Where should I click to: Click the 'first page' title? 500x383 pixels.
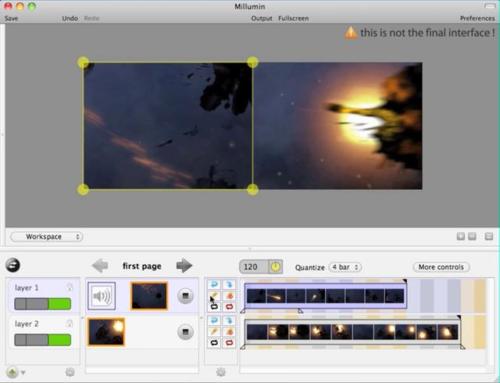click(142, 266)
